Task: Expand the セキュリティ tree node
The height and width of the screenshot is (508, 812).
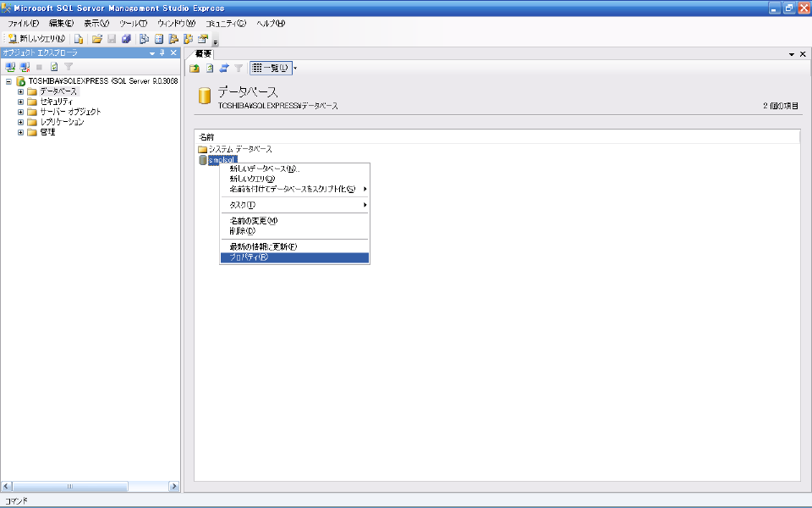Action: click(20, 102)
